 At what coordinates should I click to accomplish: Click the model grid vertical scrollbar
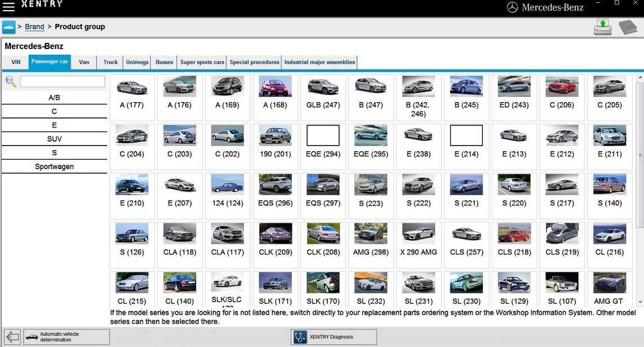coord(640,154)
